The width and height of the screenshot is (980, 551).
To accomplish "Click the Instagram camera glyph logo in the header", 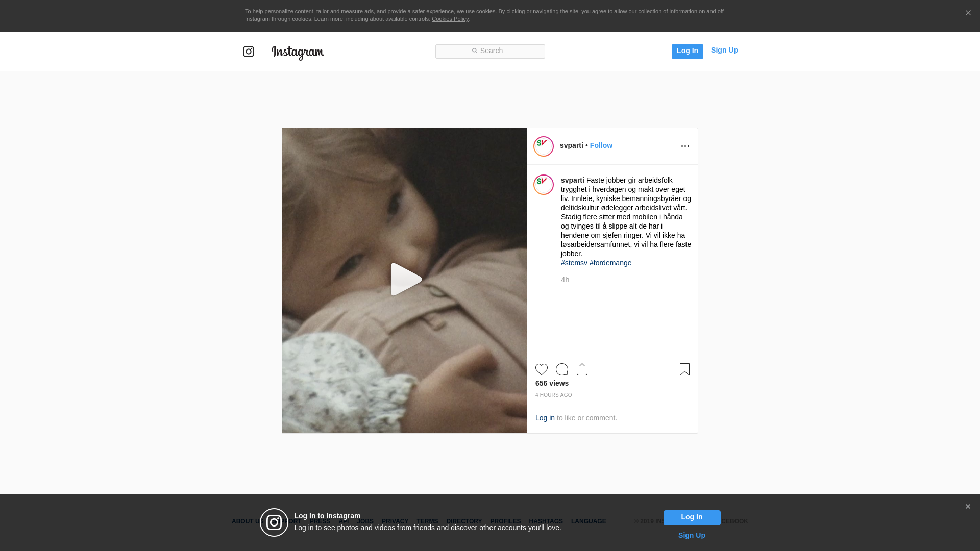I will pyautogui.click(x=249, y=52).
